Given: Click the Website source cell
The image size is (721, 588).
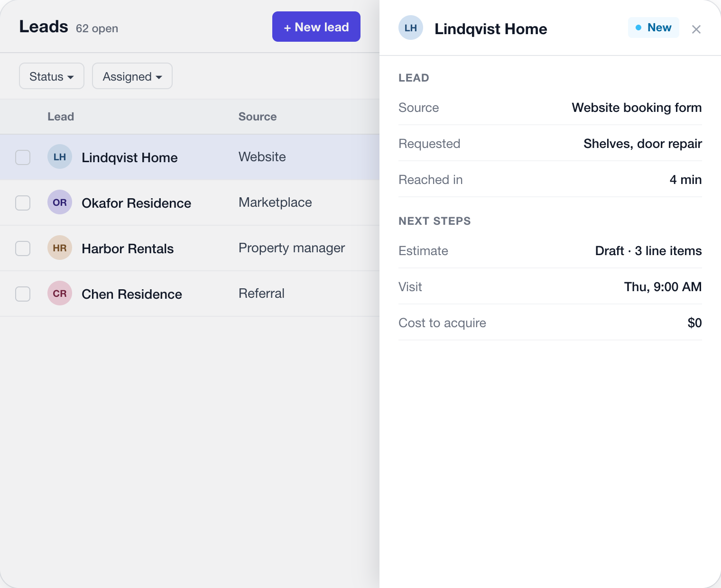Looking at the screenshot, I should (x=262, y=157).
